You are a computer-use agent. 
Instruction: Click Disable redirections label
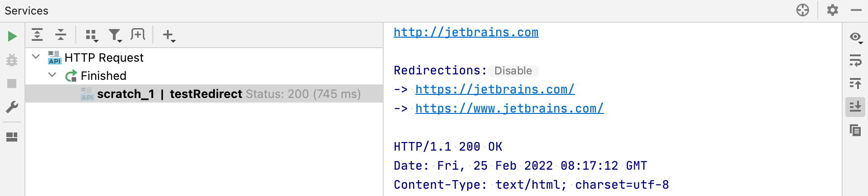click(513, 71)
